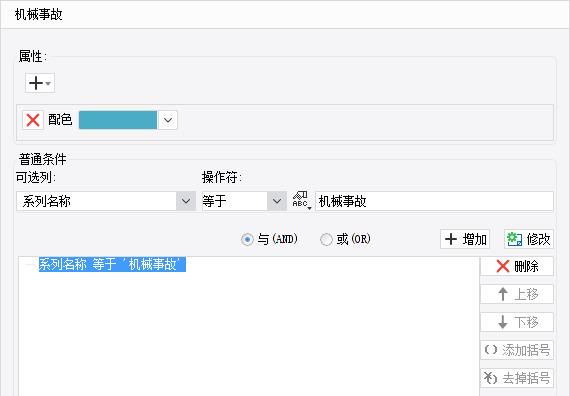Click the plus icon to add attribute

[40, 83]
